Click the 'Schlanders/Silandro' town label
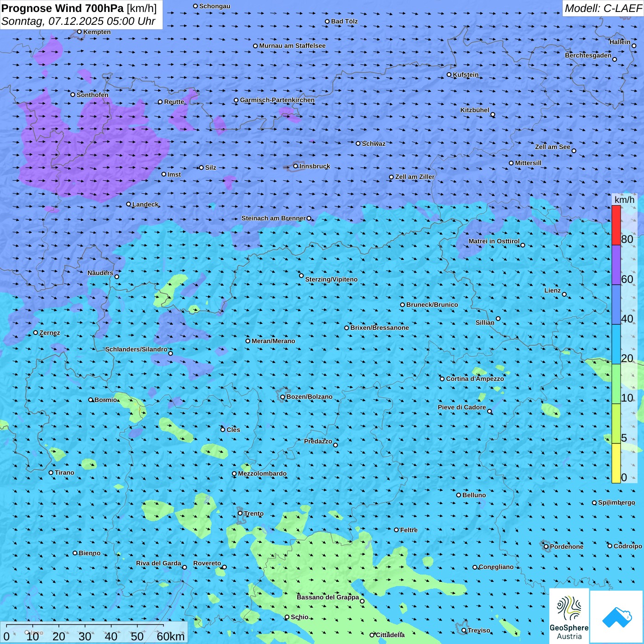644x644 pixels. tap(136, 349)
